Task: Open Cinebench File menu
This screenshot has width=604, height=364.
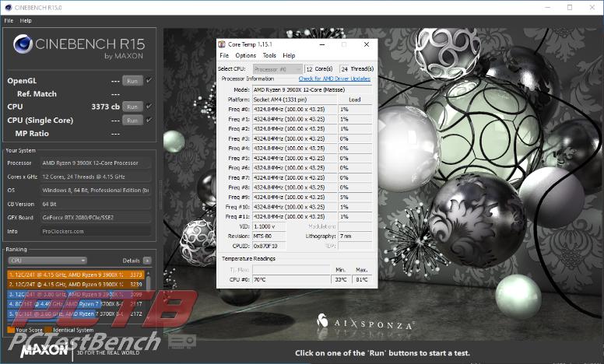Action: coord(9,21)
